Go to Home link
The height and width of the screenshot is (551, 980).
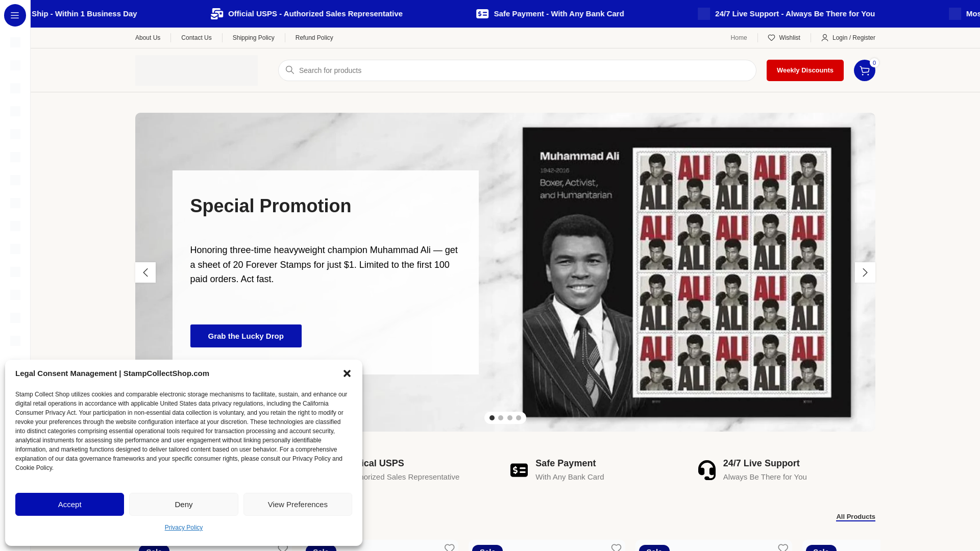click(739, 38)
